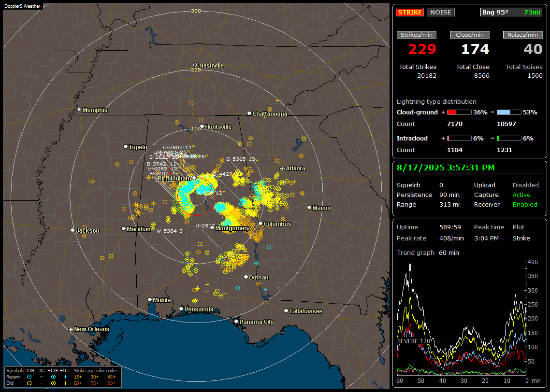Click the Chattanooga city marker dot
The width and height of the screenshot is (550, 392).
coord(249,113)
